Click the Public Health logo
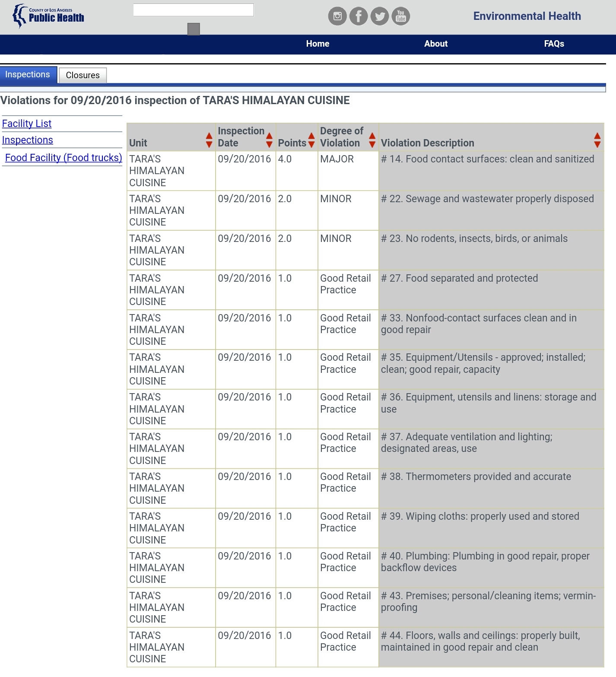This screenshot has width=616, height=677. tap(48, 16)
